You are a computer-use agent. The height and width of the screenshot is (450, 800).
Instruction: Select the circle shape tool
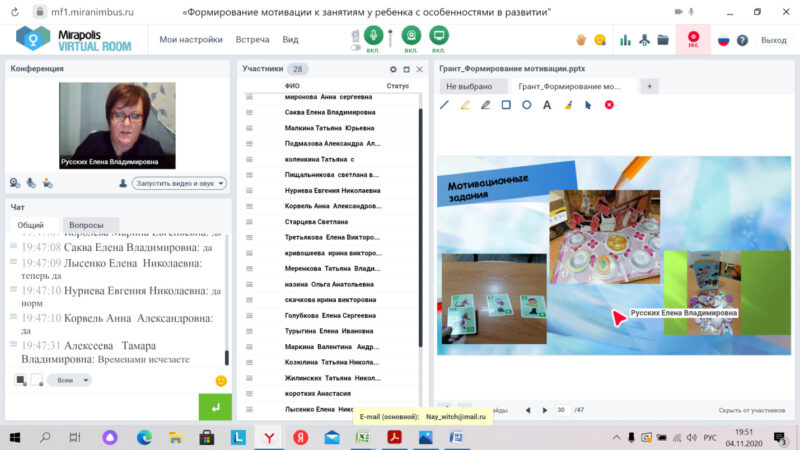pyautogui.click(x=527, y=105)
